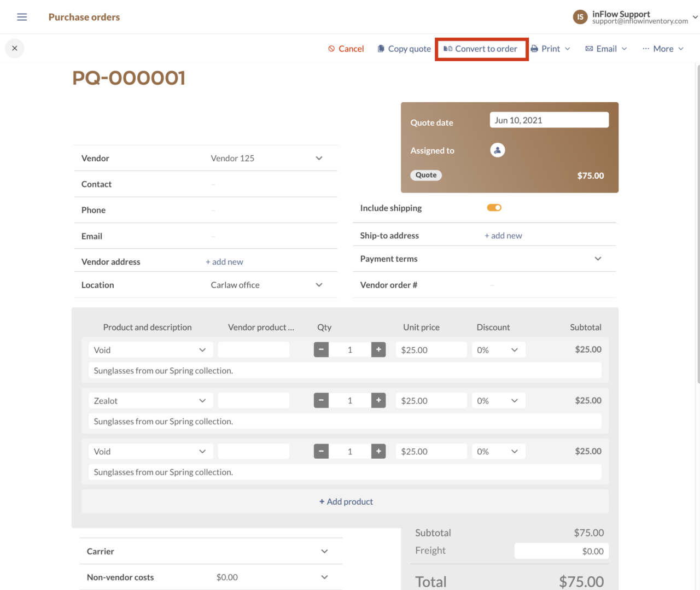Screen dimensions: 700x590
Task: Click the Phone field
Action: (x=271, y=210)
